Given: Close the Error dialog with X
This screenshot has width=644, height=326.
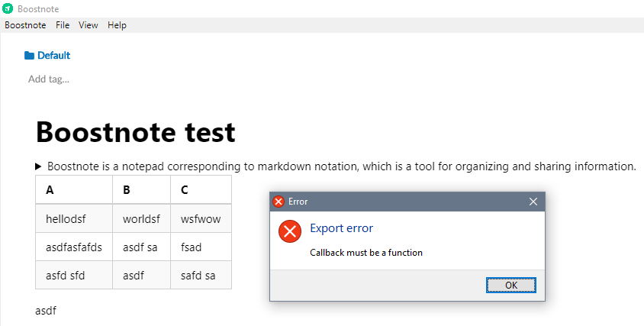Looking at the screenshot, I should point(533,202).
